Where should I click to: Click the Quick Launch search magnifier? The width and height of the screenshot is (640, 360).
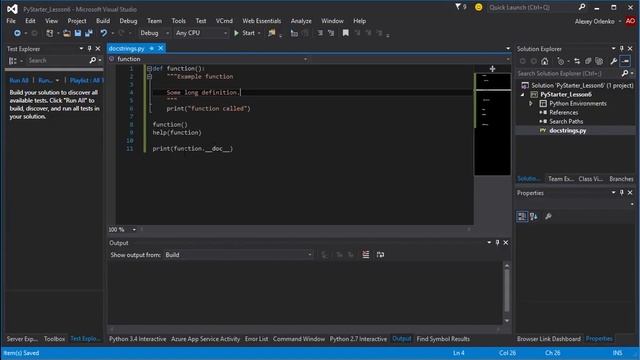(582, 7)
